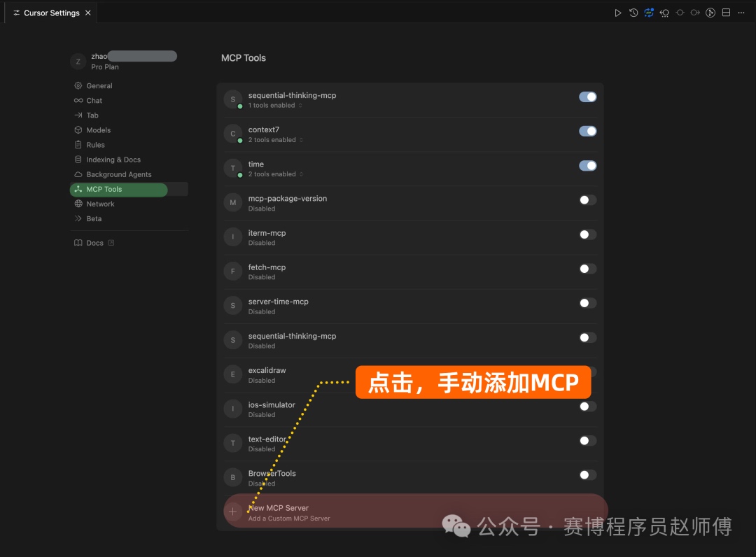This screenshot has width=756, height=557.
Task: Click the circled branch graph icon in the toolbar
Action: 710,13
